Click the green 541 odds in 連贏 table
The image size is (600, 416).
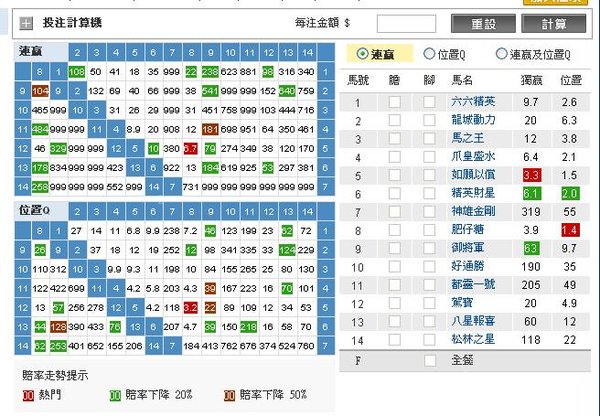point(210,91)
